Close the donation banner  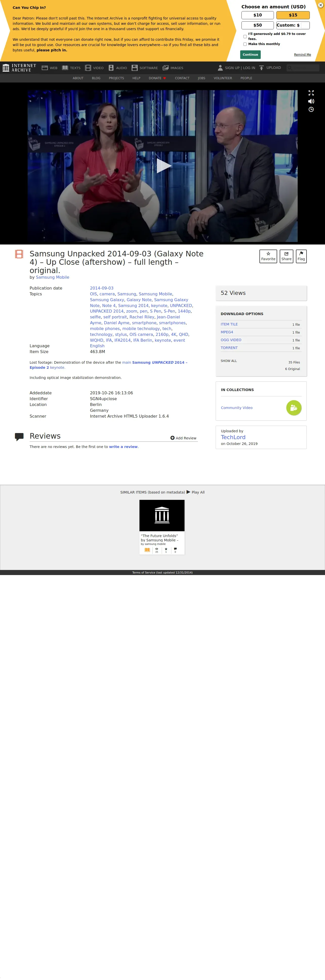(320, 5)
